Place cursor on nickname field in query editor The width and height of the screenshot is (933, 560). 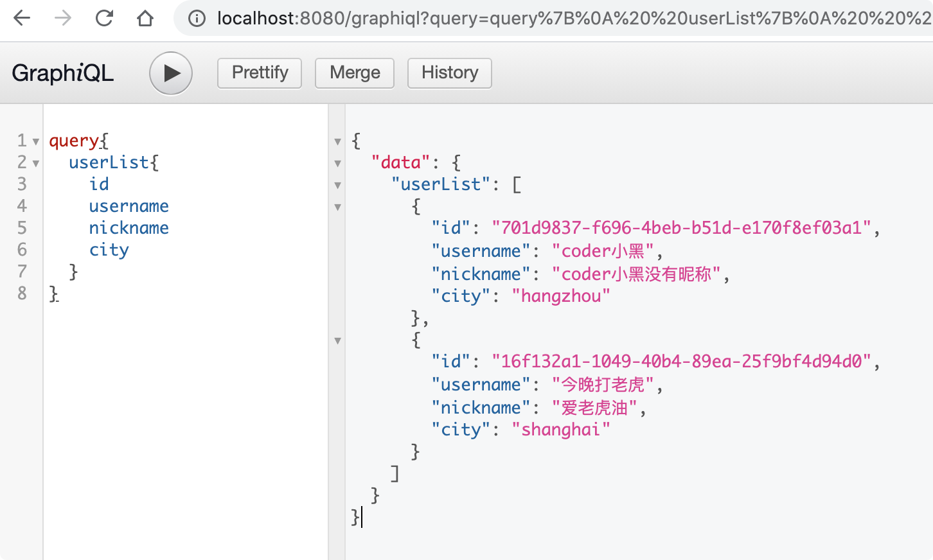click(x=129, y=228)
